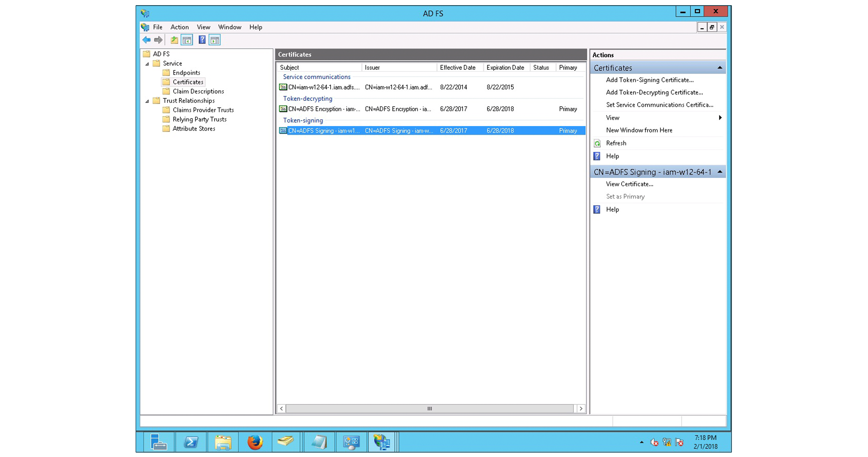Image resolution: width=868 pixels, height=457 pixels.
Task: Sort by the Subject column header
Action: pyautogui.click(x=319, y=67)
